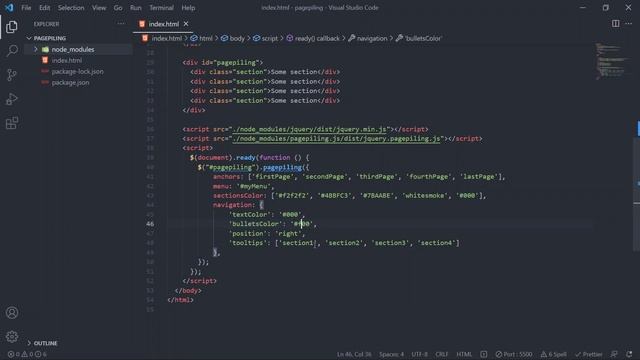Open Explorer views ellipsis menu
The image size is (640, 360).
click(x=121, y=24)
